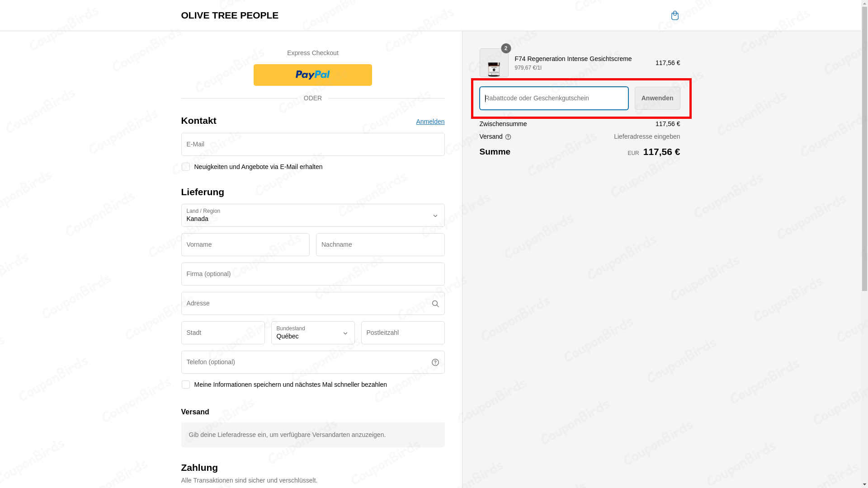The width and height of the screenshot is (868, 488).
Task: Click the PayPal express checkout button
Action: click(x=313, y=75)
